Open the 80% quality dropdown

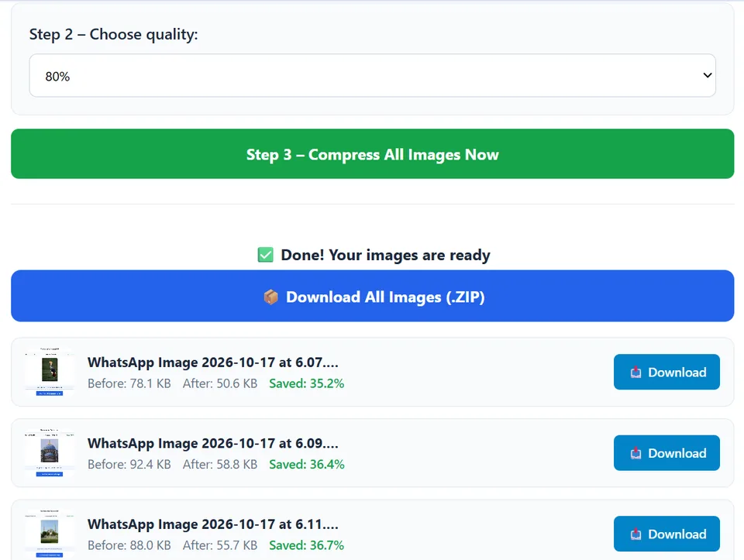click(373, 75)
